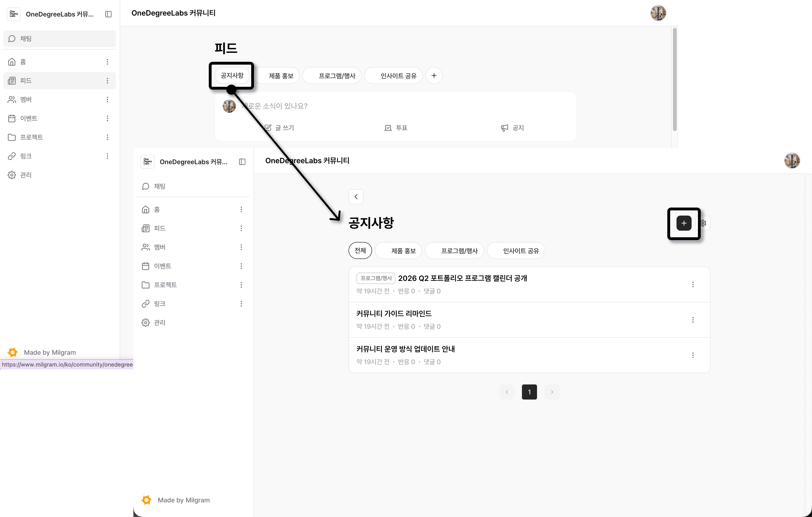The image size is (812, 517).
Task: Open more options for 링크 in front sidebar
Action: tap(242, 304)
